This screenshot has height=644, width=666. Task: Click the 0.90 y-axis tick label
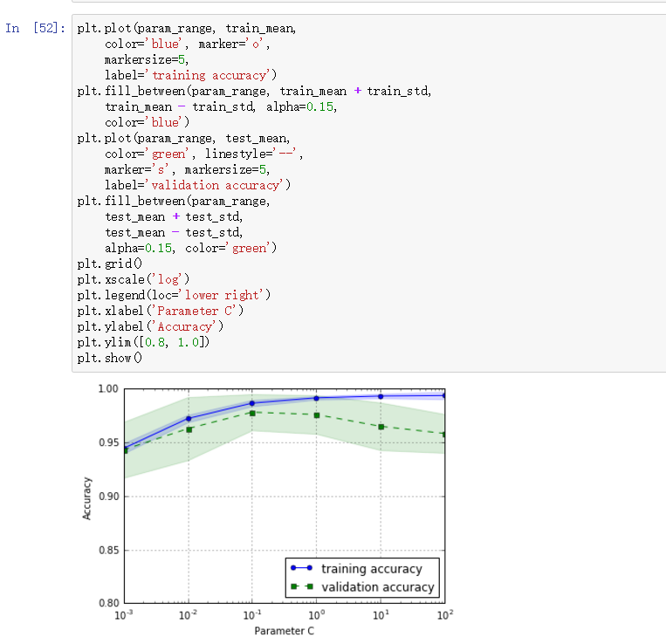[108, 497]
